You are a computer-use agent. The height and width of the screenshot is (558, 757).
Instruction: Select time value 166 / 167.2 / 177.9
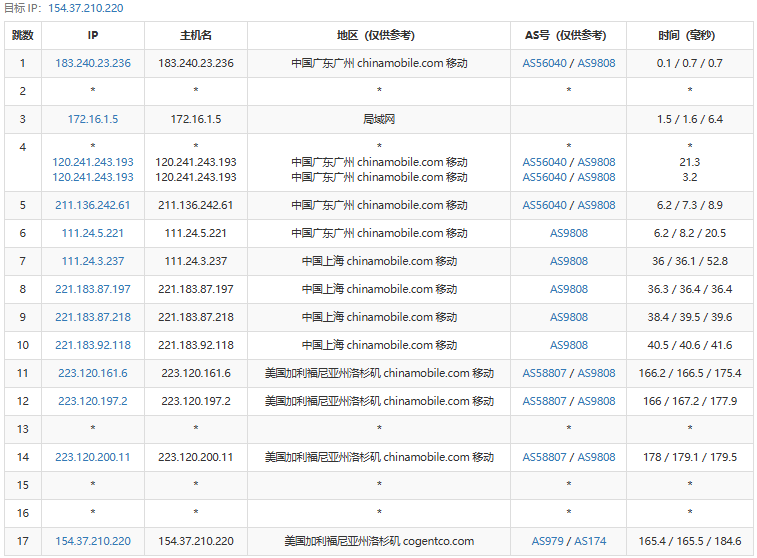[x=689, y=401]
